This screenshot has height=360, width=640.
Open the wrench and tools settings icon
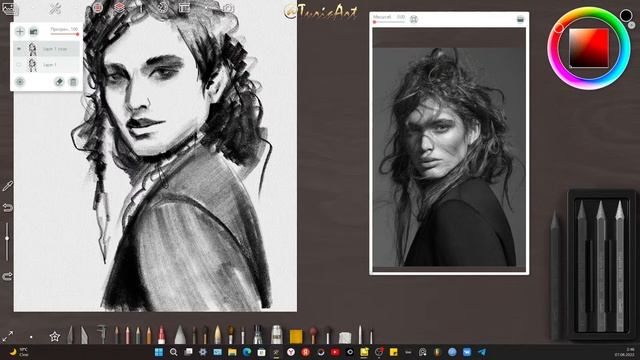point(55,8)
